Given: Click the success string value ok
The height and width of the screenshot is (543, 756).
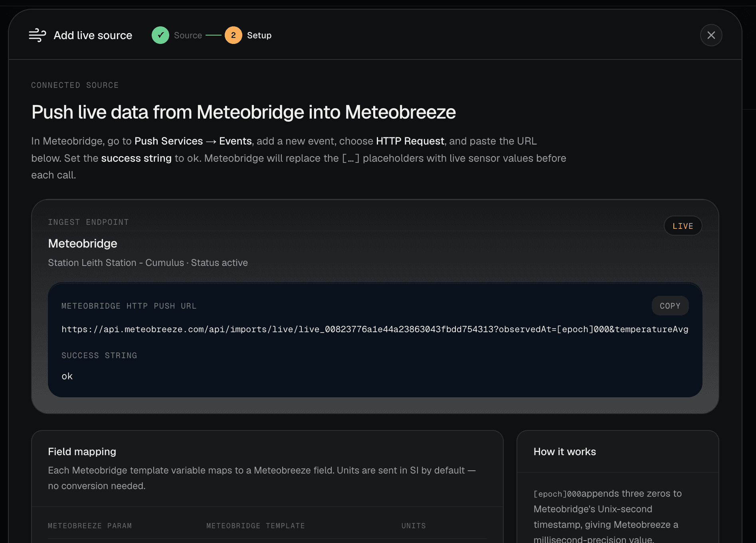Looking at the screenshot, I should click(x=67, y=376).
